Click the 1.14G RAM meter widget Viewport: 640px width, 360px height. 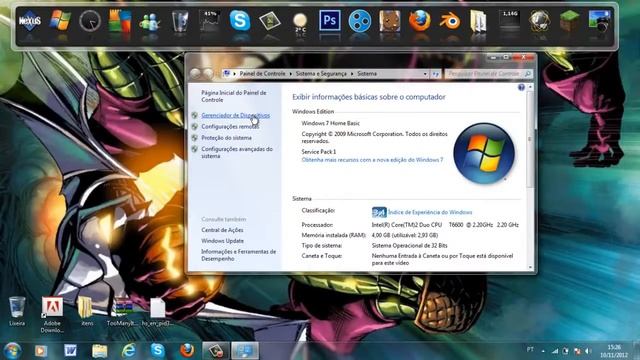point(510,20)
